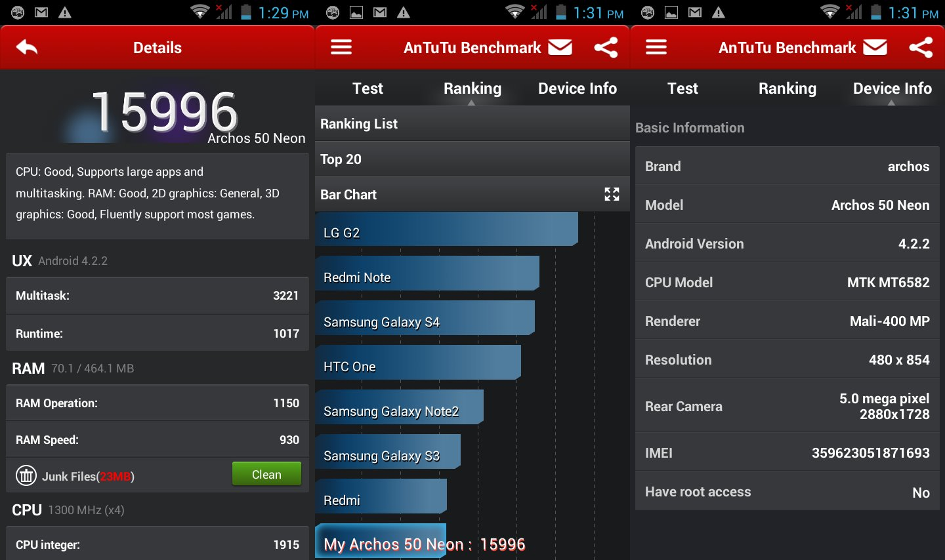Tap the CPU Model row showing MTK MT6582

(787, 282)
